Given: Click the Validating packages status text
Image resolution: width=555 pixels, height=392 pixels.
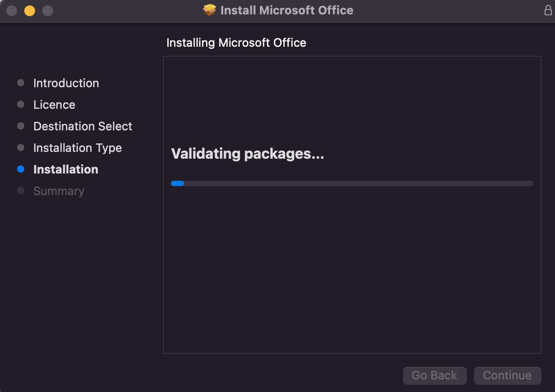Looking at the screenshot, I should pos(247,154).
